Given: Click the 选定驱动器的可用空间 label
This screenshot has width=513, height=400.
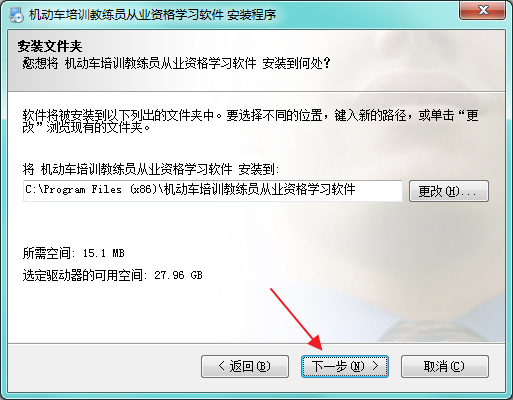Looking at the screenshot, I should 83,275.
